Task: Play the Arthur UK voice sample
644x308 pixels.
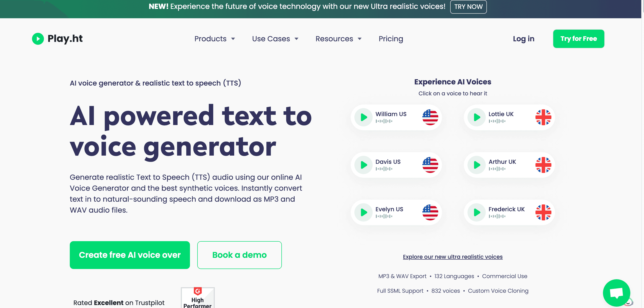Action: 476,164
